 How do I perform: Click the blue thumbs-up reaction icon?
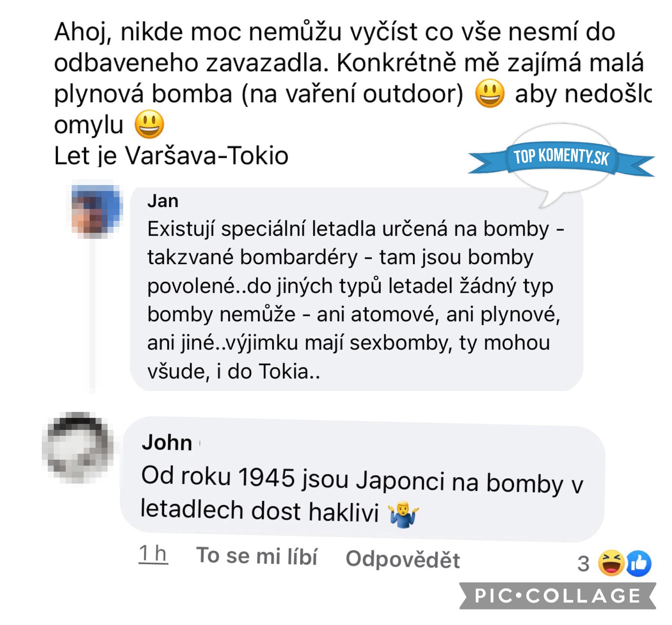[639, 563]
